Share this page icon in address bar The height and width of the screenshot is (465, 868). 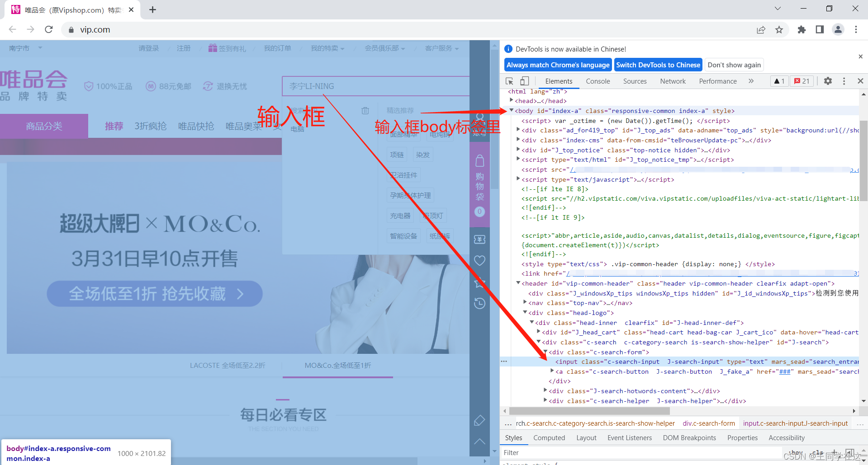click(x=761, y=29)
